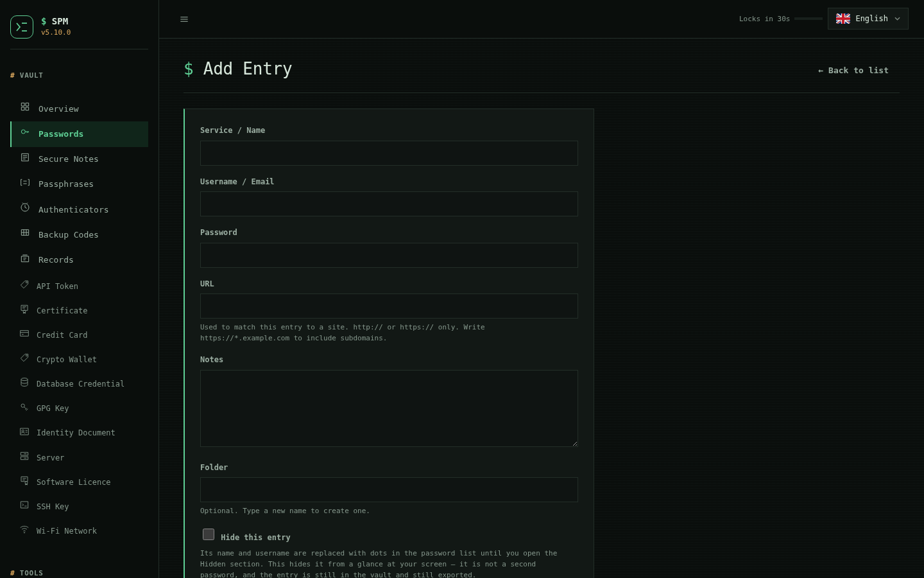
Task: Enable the Hide this entry checkbox
Action: click(x=209, y=534)
